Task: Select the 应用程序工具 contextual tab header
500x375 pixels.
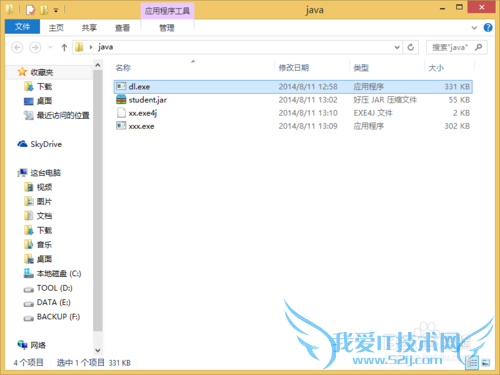Action: pyautogui.click(x=167, y=11)
